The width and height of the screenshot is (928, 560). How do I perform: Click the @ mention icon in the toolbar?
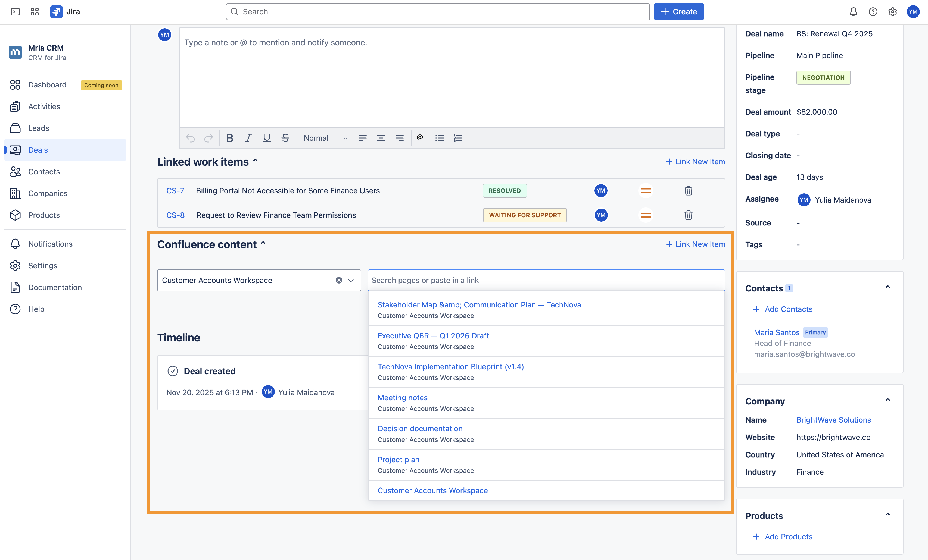point(420,138)
